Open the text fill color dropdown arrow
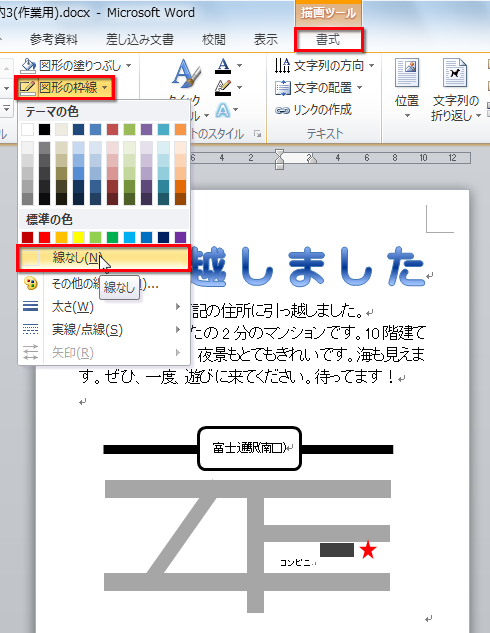 [x=239, y=65]
